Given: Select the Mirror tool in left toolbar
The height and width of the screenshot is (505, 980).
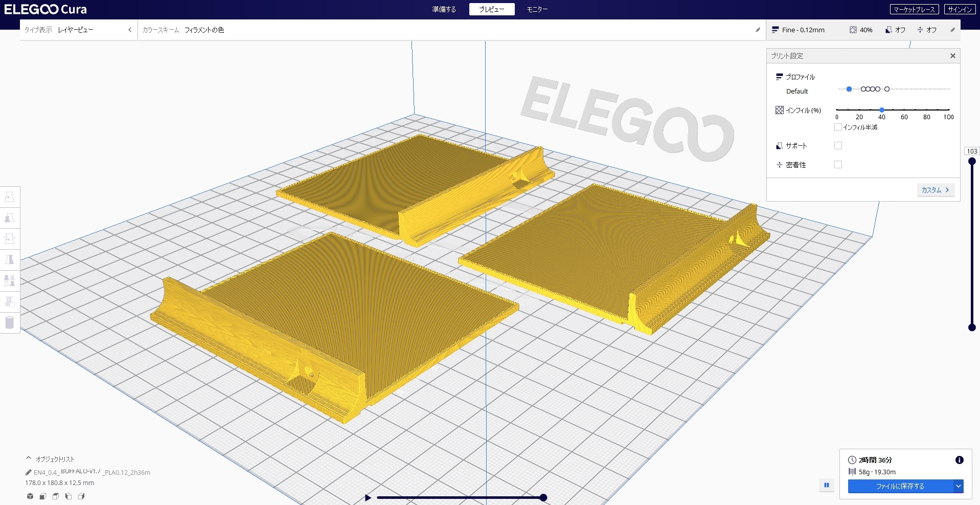Looking at the screenshot, I should point(10,260).
